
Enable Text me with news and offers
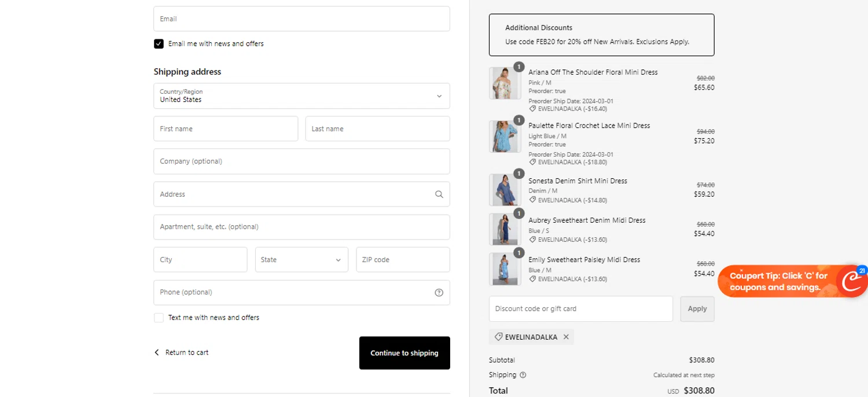click(159, 318)
